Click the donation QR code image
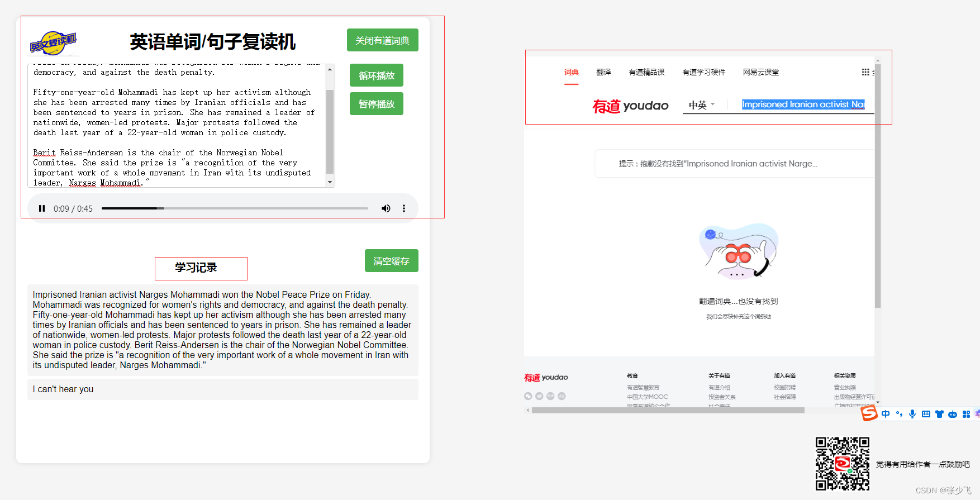This screenshot has height=500, width=980. [x=843, y=464]
